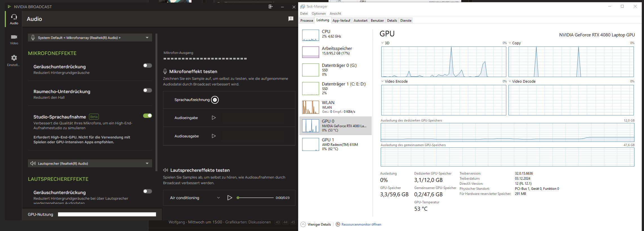Screen dimensions: 644x231
Task: Click the NVIDIA Broadcast logo icon
Action: tap(9, 6)
